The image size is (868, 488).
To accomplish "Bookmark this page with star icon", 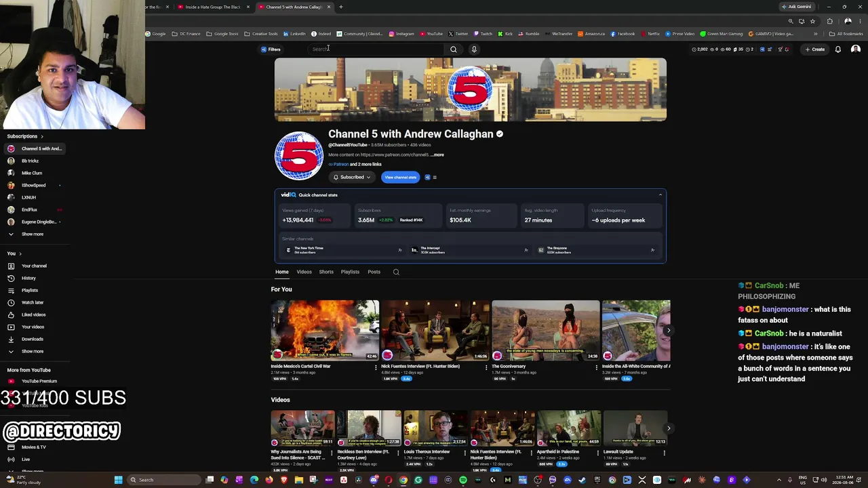I will 812,21.
